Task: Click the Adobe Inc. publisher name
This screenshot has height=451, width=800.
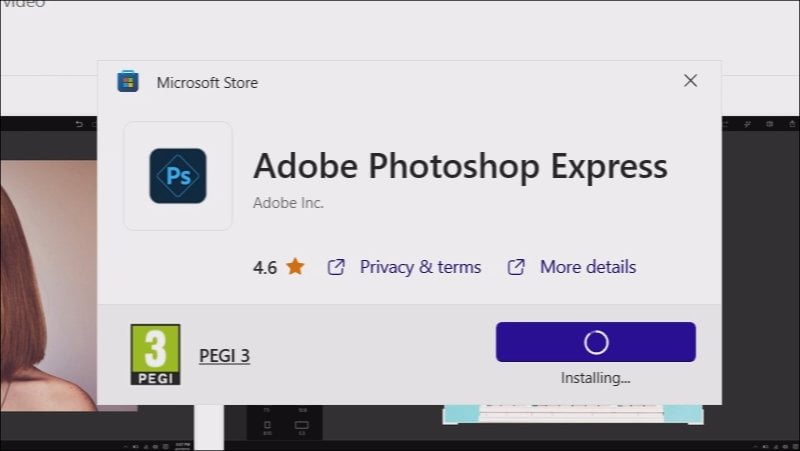Action: click(x=288, y=203)
